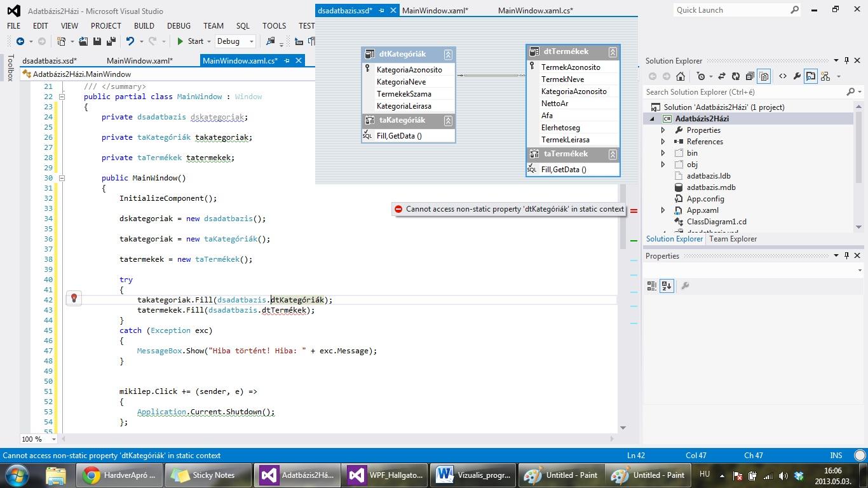Switch to MainWindow.xaml tab in code window

(x=140, y=61)
